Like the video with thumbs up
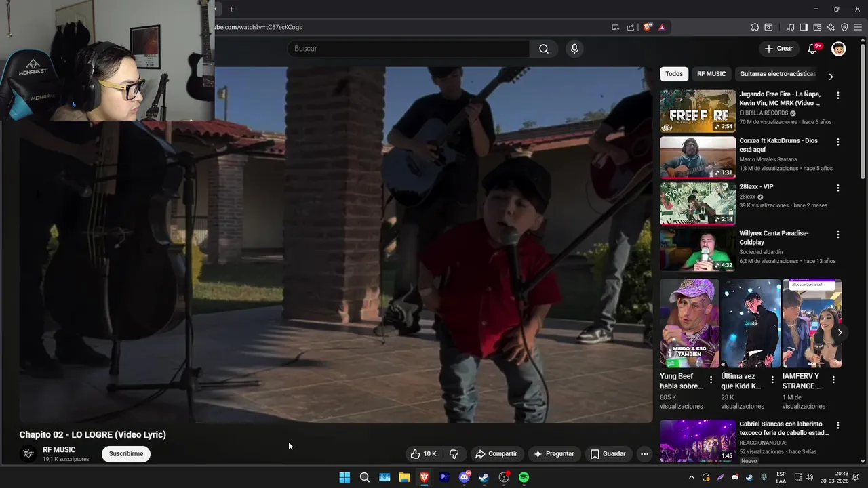 pos(423,454)
